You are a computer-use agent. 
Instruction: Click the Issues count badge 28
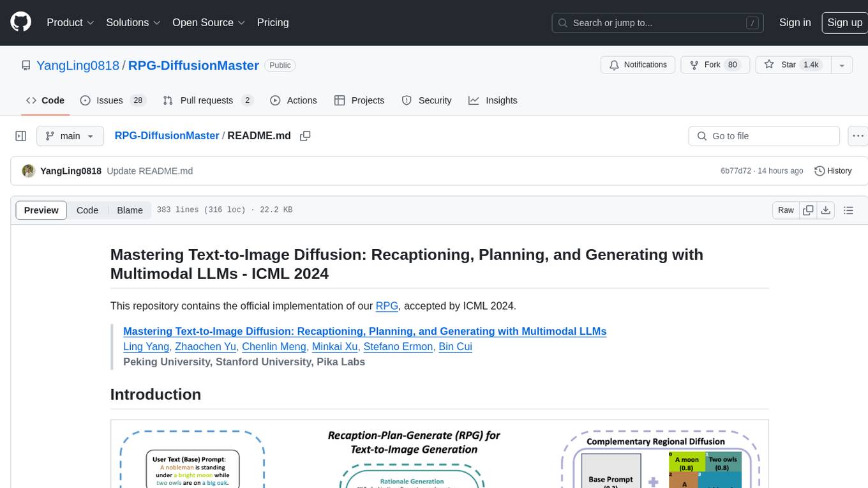point(138,100)
